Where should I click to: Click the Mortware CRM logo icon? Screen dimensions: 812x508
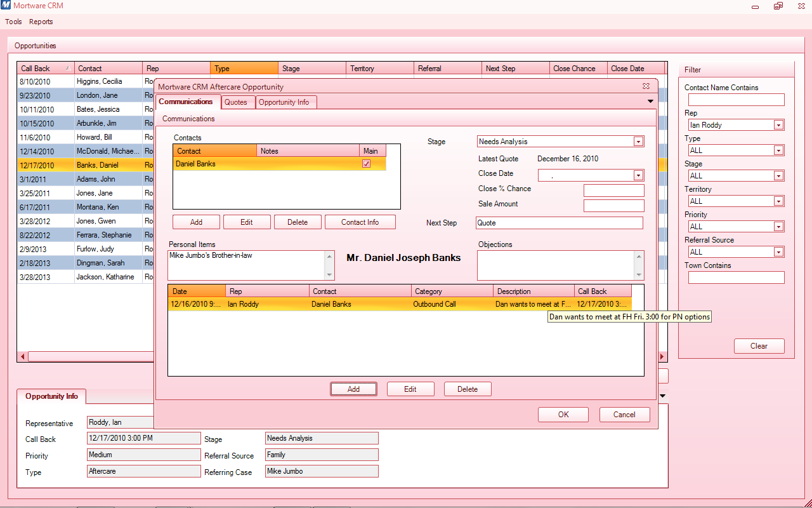point(6,6)
